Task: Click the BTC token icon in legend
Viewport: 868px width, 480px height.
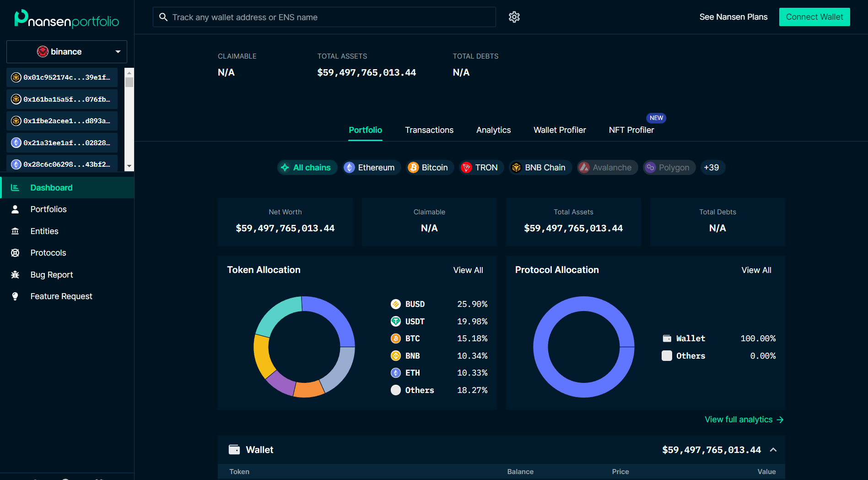Action: click(x=396, y=338)
